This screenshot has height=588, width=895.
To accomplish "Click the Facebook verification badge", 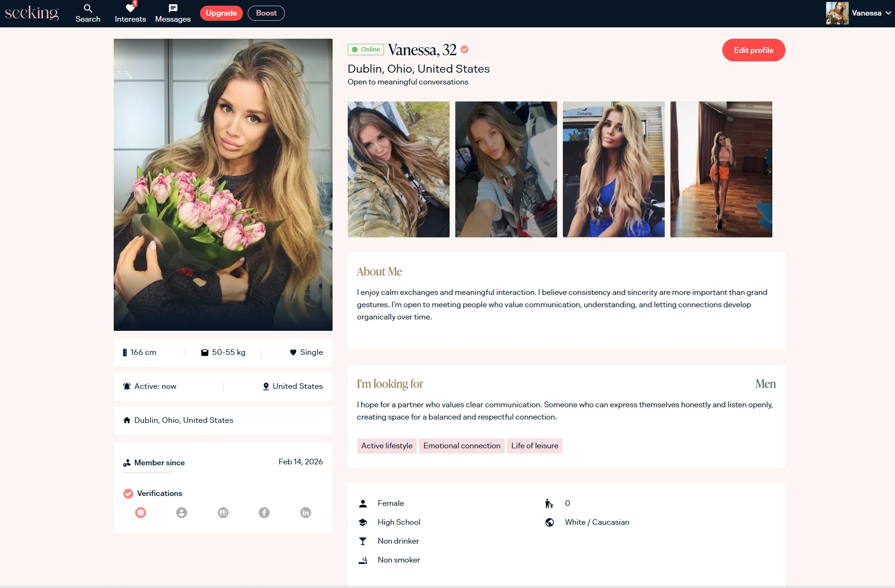I will pos(264,512).
